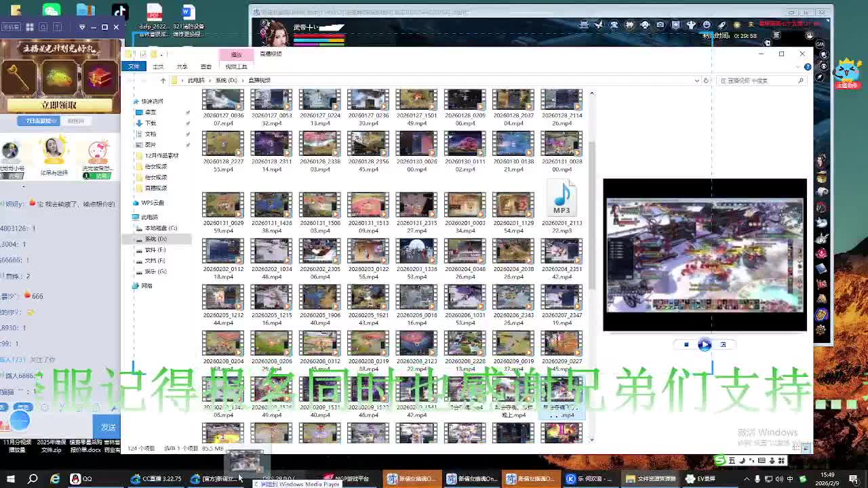
Task: Open the 视频工具 ribbon tab
Action: coord(236,66)
